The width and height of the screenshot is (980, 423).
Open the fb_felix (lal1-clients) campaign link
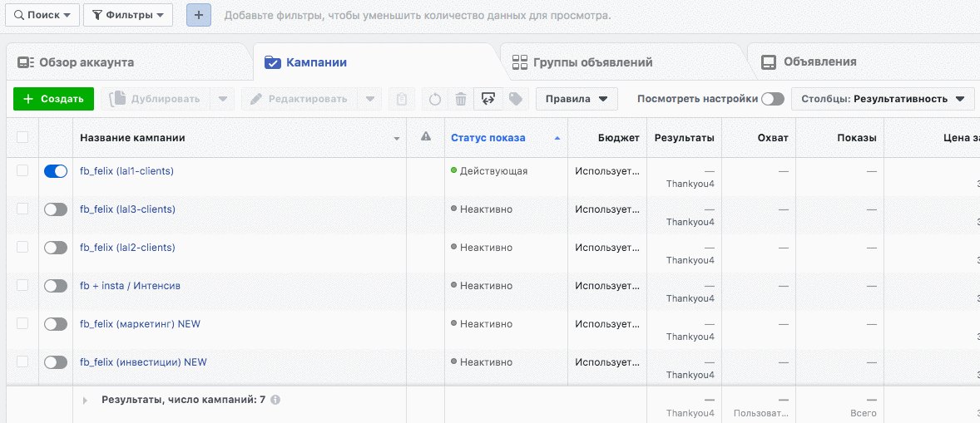[x=127, y=171]
